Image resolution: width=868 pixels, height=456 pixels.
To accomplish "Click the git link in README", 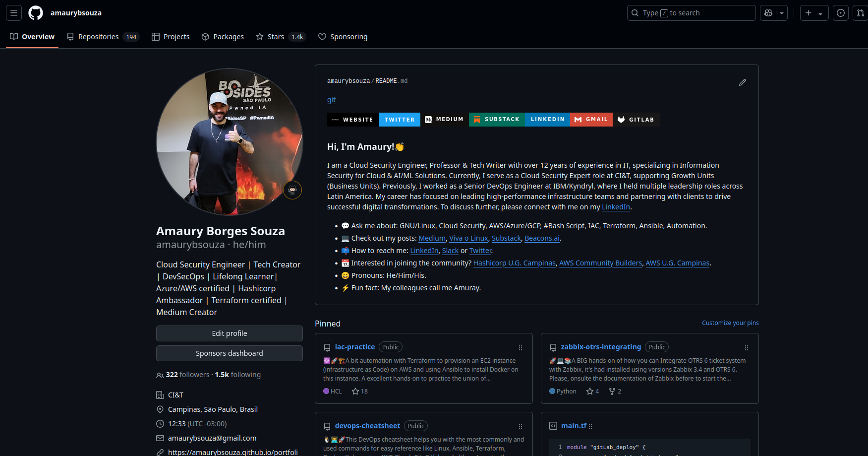I will (x=331, y=100).
